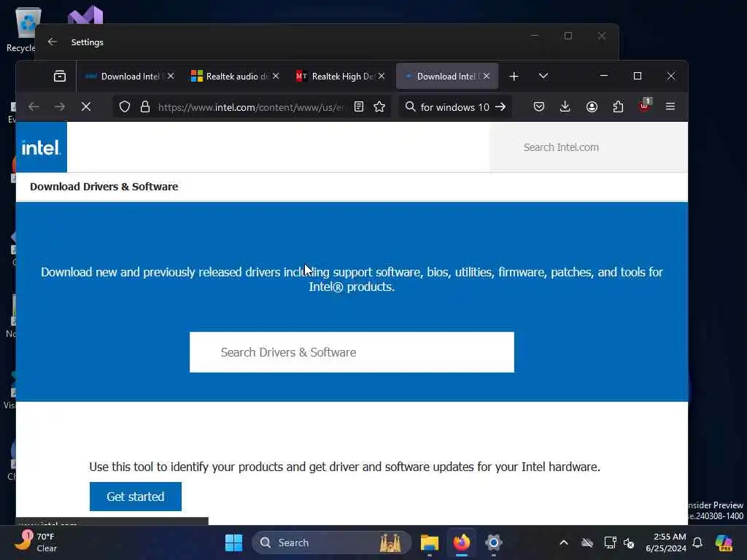View site security padlock info
747x560 pixels.
(x=145, y=106)
